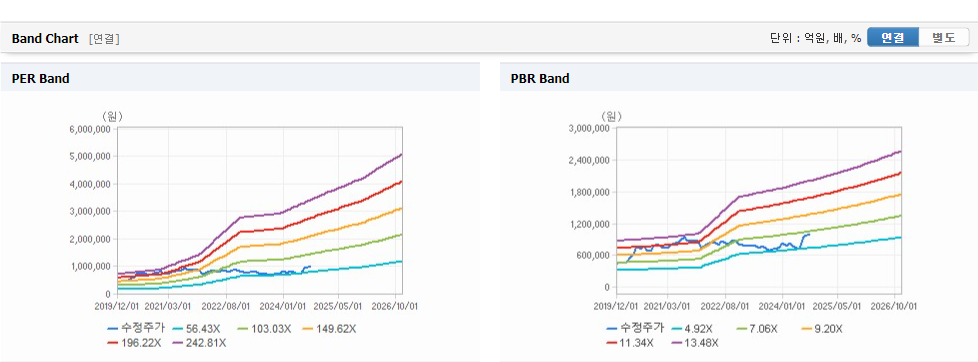Click 2026/10/01 x-axis label on PBR chart
This screenshot has width=978, height=362.
[894, 306]
